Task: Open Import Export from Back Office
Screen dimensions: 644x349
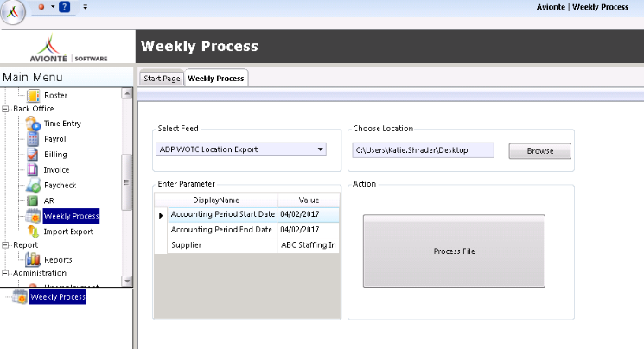Action: [x=68, y=232]
